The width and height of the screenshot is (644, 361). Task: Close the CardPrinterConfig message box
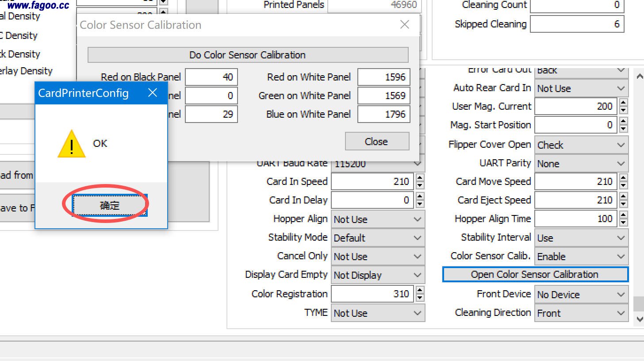point(153,93)
